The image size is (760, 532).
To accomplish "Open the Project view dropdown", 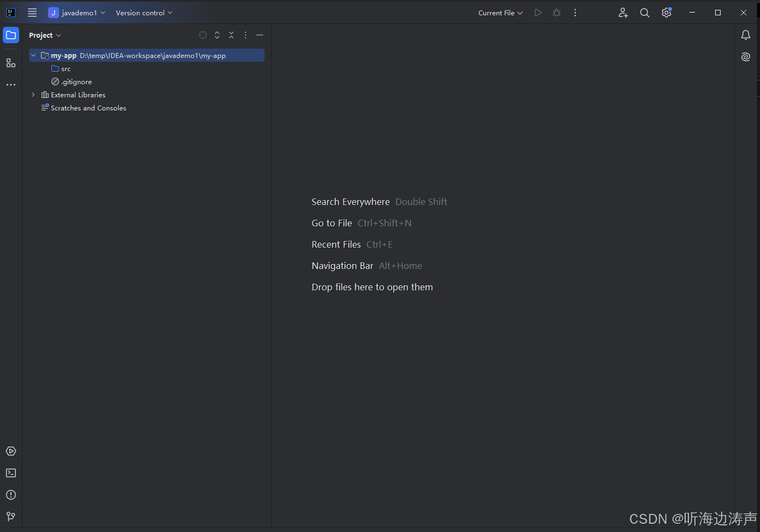I will click(x=45, y=35).
